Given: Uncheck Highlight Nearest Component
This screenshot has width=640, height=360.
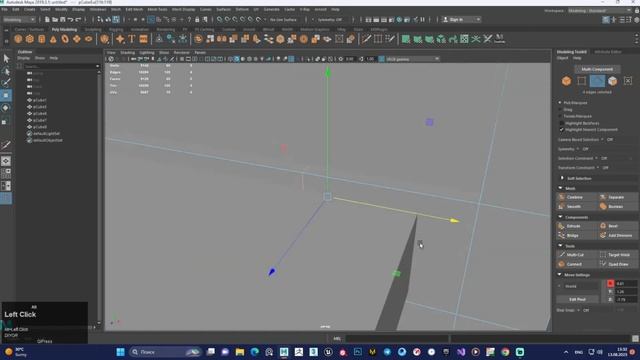Looking at the screenshot, I should coord(562,129).
